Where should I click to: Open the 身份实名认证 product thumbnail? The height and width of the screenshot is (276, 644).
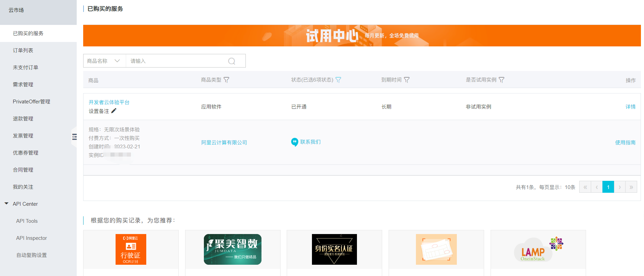coord(334,249)
